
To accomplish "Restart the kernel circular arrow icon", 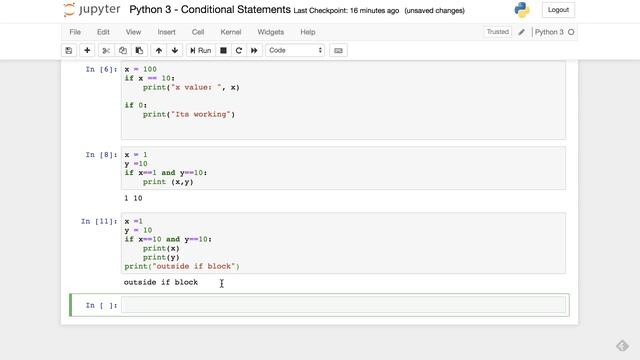I will [239, 51].
